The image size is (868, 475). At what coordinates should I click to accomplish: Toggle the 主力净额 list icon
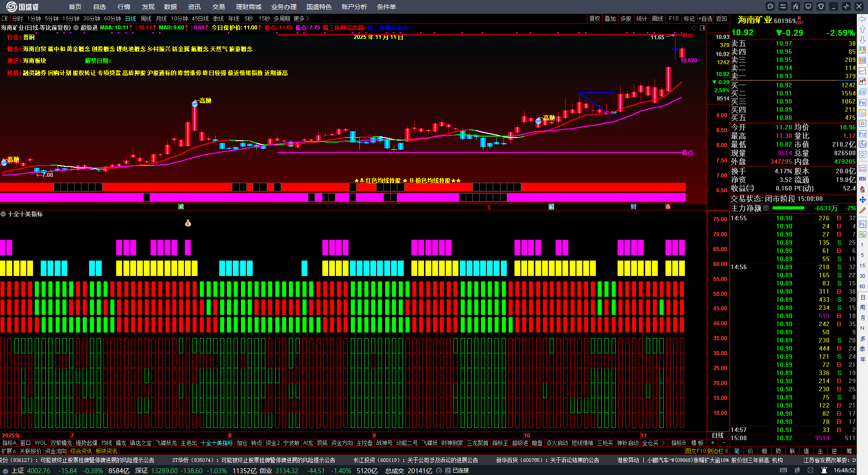point(766,208)
